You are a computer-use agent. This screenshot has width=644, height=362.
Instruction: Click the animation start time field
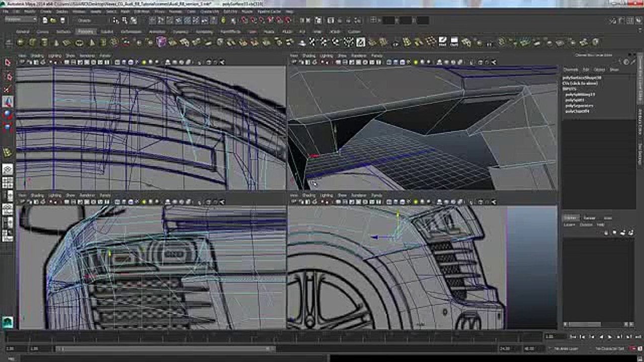(14, 348)
